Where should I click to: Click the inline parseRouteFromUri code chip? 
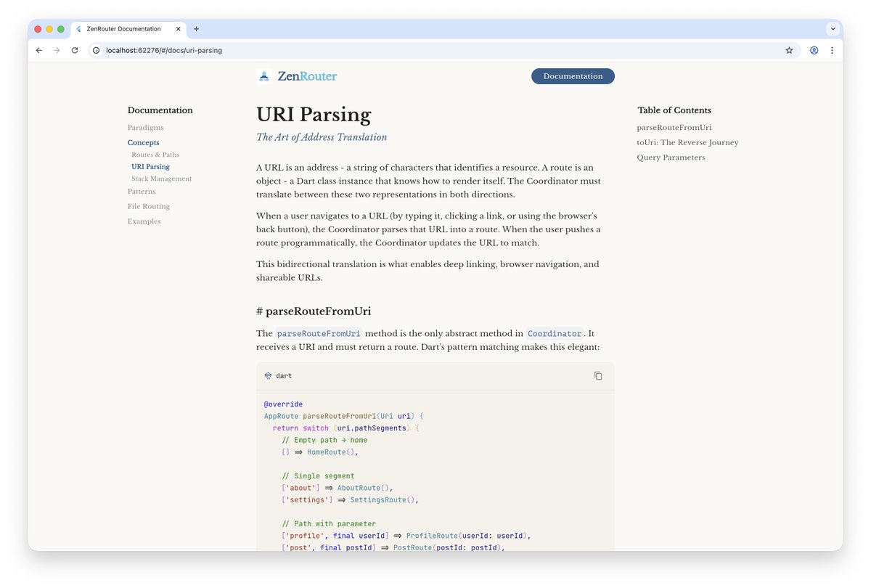(x=319, y=334)
